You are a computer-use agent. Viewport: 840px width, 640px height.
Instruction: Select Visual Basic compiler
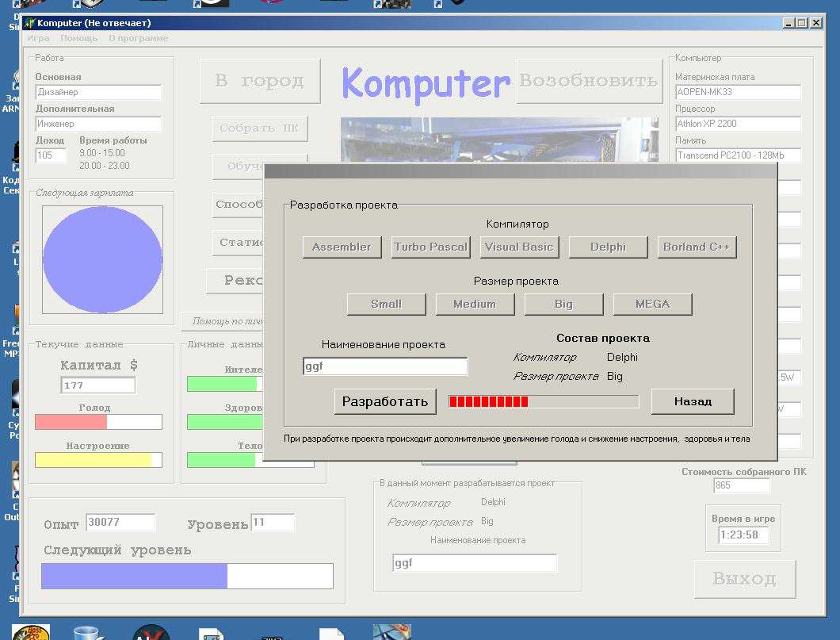tap(519, 247)
